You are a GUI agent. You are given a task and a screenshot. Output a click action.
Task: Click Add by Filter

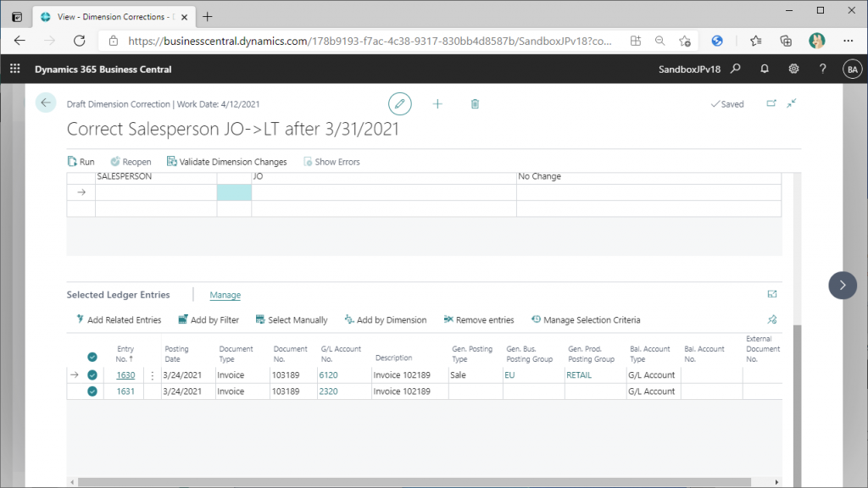click(x=209, y=319)
